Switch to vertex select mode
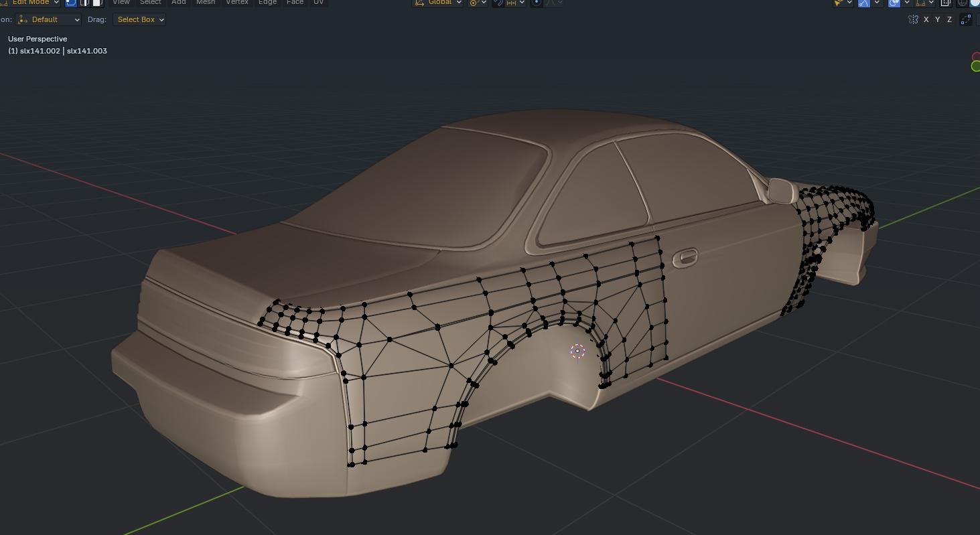Viewport: 980px width, 535px height. [x=70, y=3]
